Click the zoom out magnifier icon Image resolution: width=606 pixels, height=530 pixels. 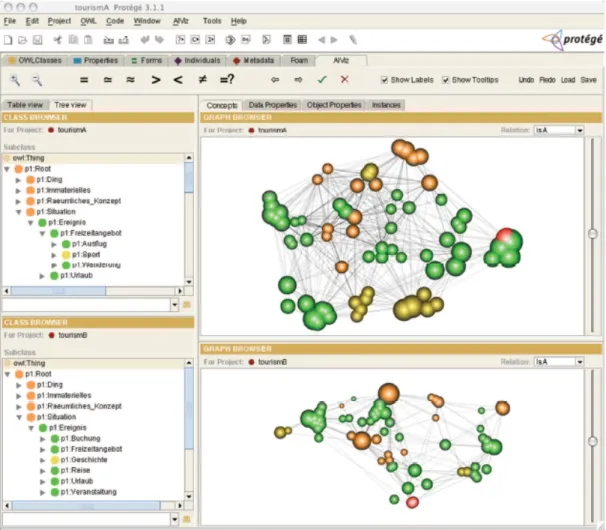coord(37,80)
